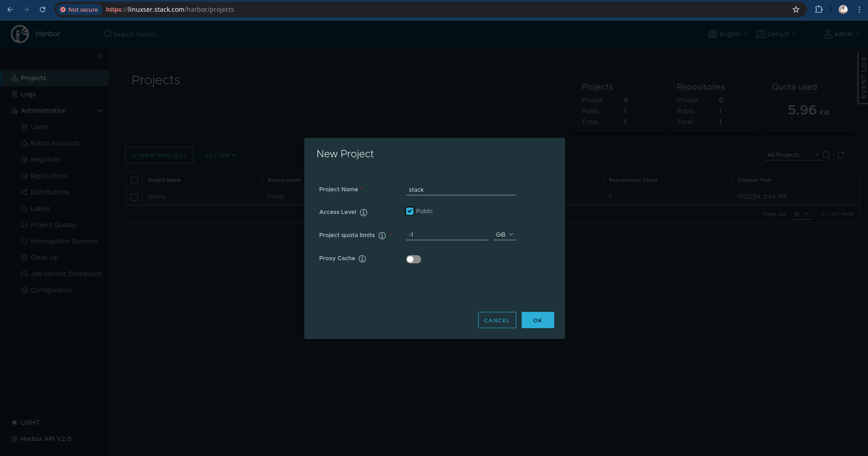
Task: View the Access Level info tooltip icon
Action: click(364, 212)
